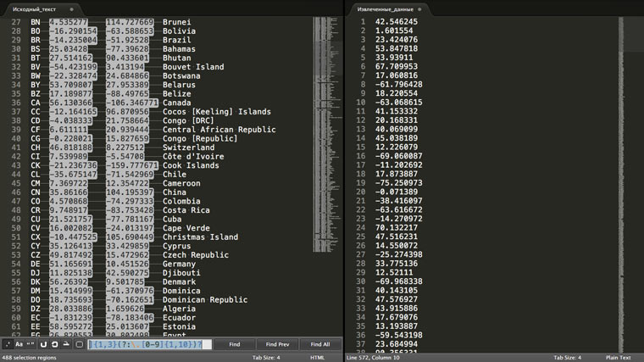Viewport: 644px width, 362px height.
Task: Click highlighted value 104.195397 for China
Action: pos(130,192)
